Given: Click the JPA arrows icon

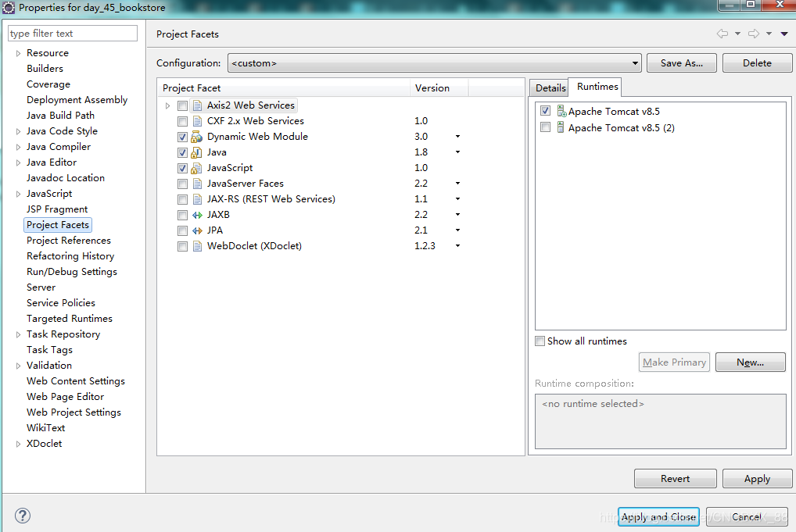Looking at the screenshot, I should 197,230.
